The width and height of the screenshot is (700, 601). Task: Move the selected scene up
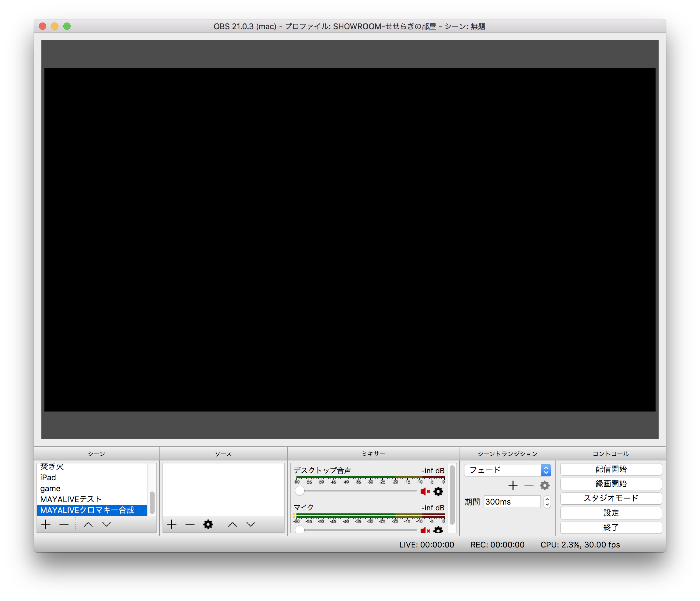(88, 524)
